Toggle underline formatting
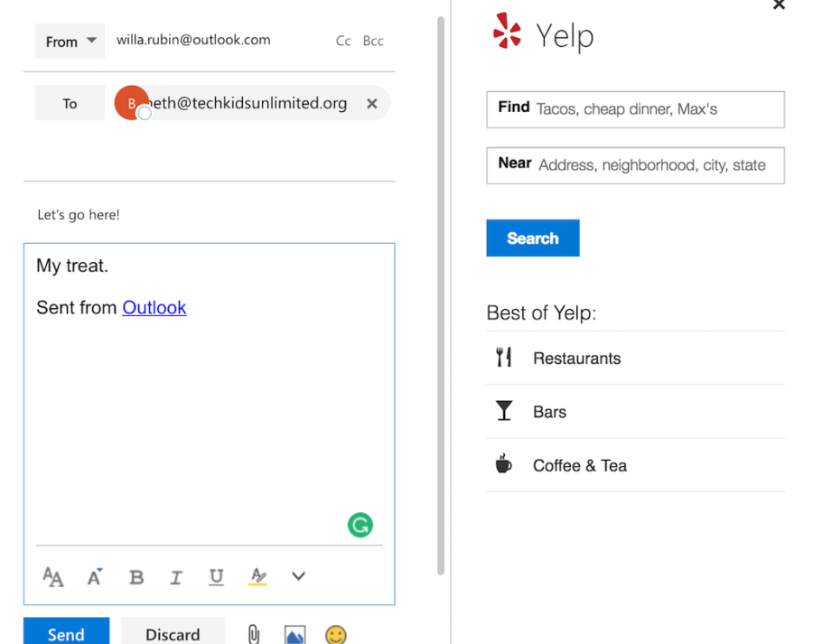 click(x=216, y=577)
